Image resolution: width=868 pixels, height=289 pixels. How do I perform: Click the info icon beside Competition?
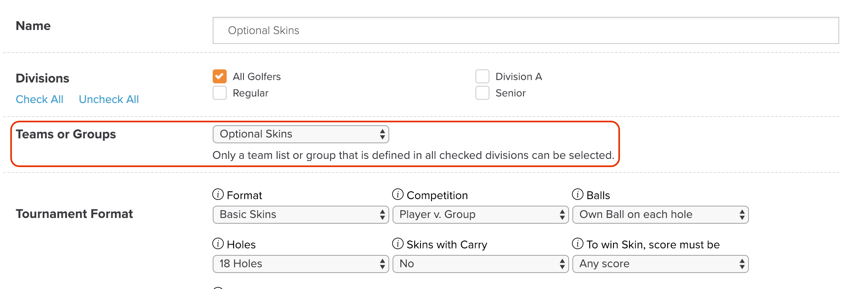398,194
